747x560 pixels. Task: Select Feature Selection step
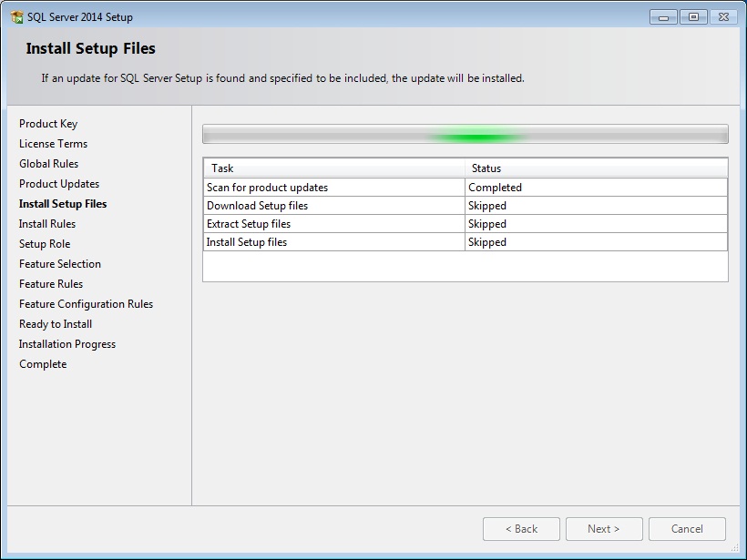(x=60, y=264)
